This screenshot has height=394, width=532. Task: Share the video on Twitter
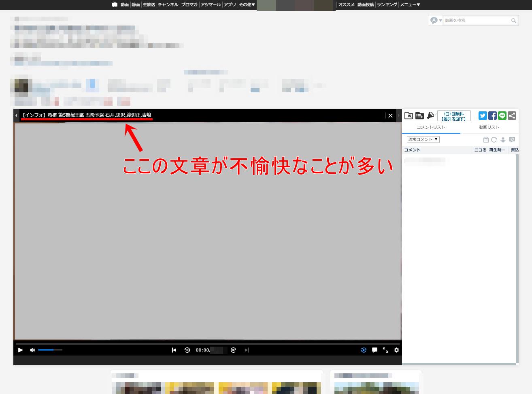pyautogui.click(x=482, y=115)
